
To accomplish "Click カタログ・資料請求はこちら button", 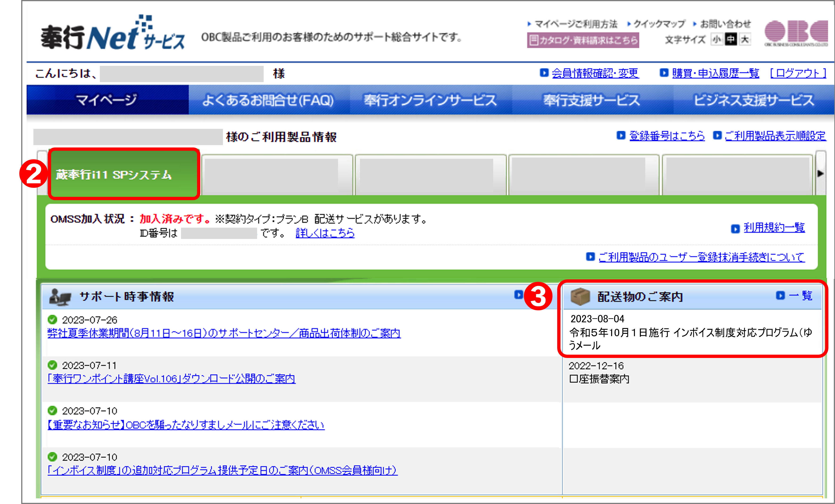I will (x=583, y=40).
